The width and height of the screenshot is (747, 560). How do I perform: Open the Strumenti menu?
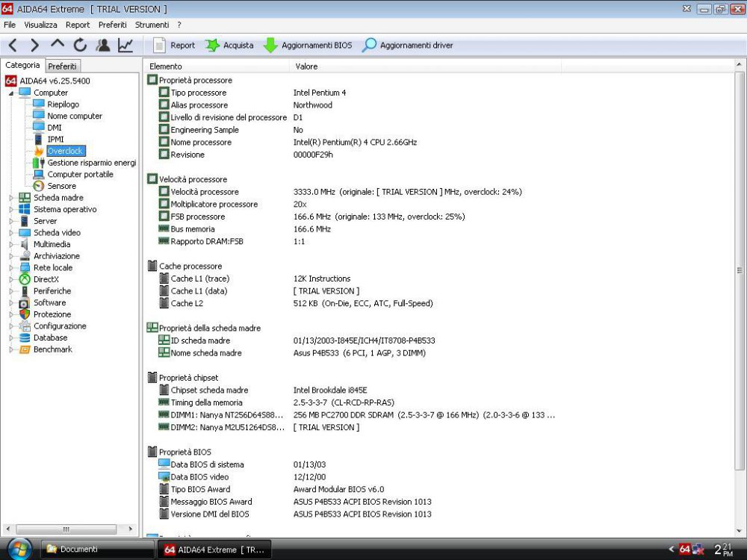click(152, 24)
